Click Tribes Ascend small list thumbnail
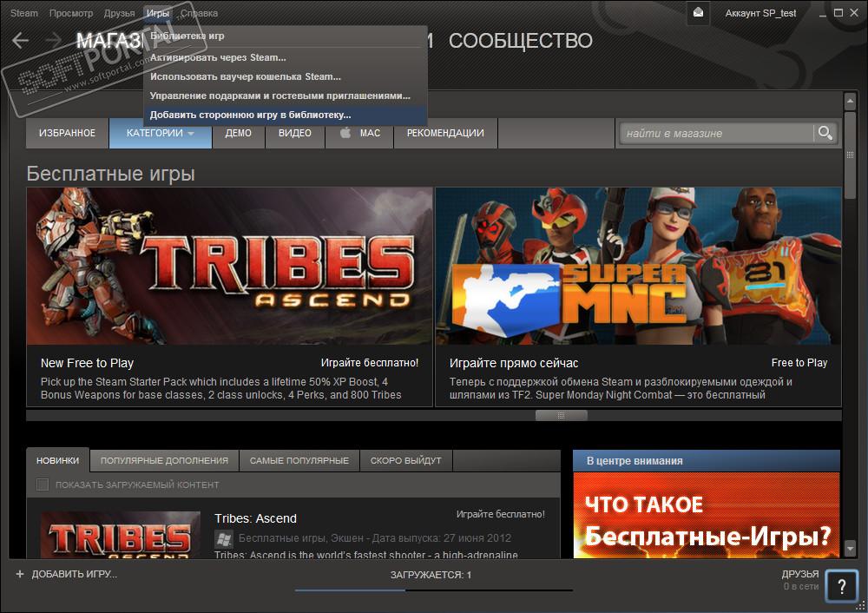 click(121, 534)
